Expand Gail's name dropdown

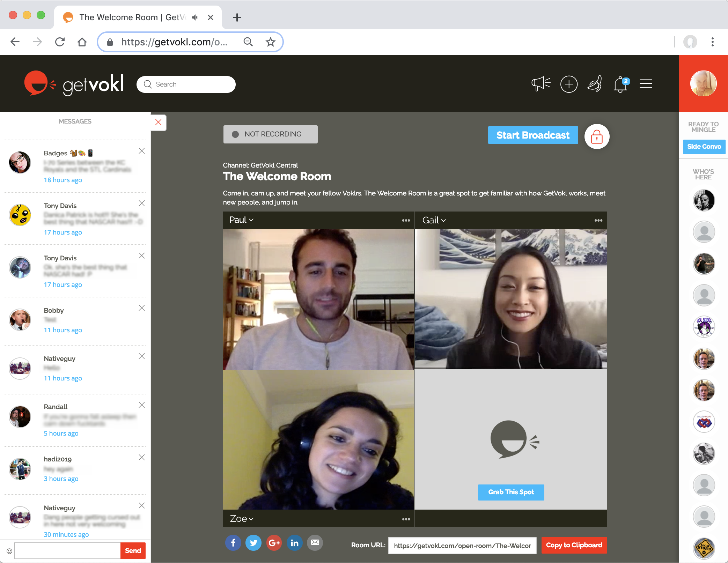point(434,220)
